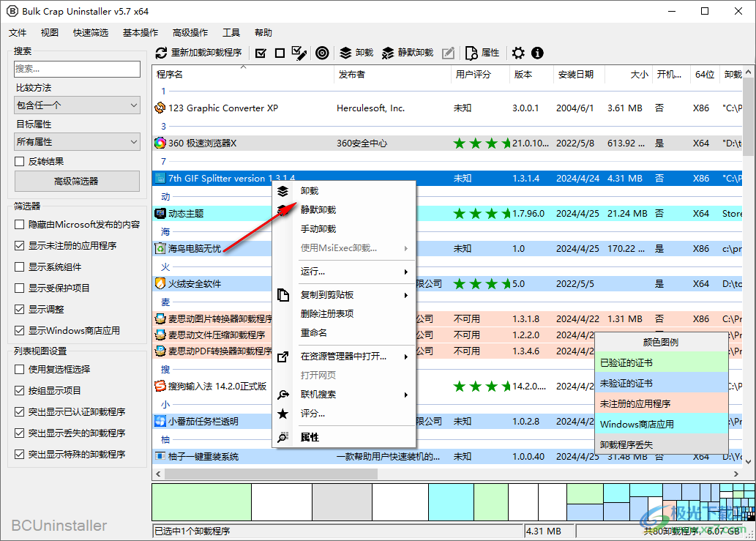Toggle the 反转结果 checkbox

[19, 162]
